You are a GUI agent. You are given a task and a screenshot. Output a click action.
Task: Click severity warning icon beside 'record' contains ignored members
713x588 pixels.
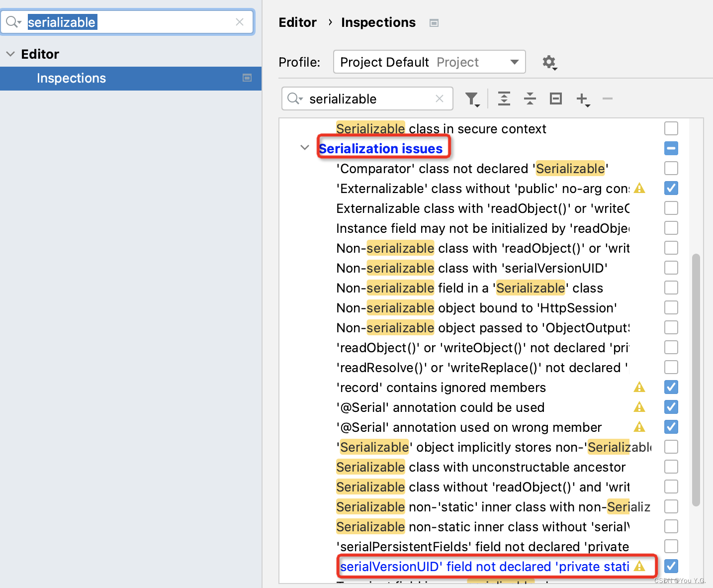coord(639,387)
